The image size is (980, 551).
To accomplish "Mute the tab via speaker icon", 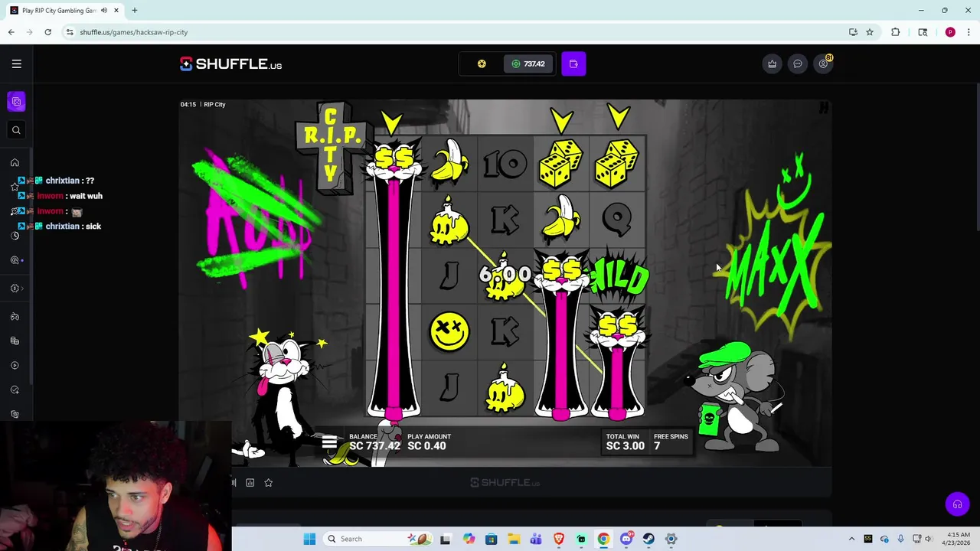I will (104, 11).
